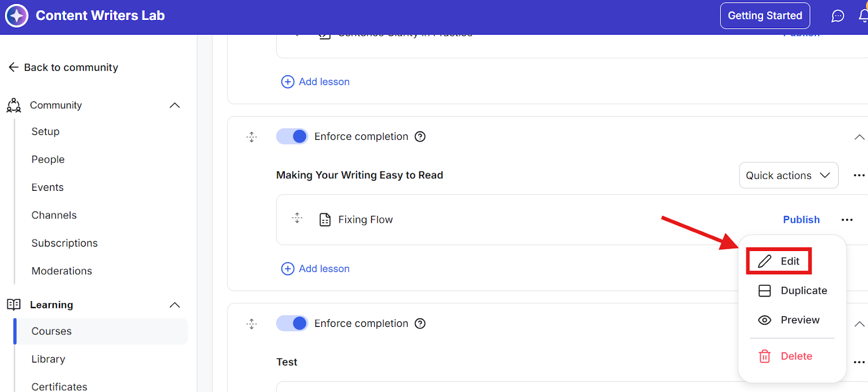
Task: Click the Test section title
Action: [287, 362]
